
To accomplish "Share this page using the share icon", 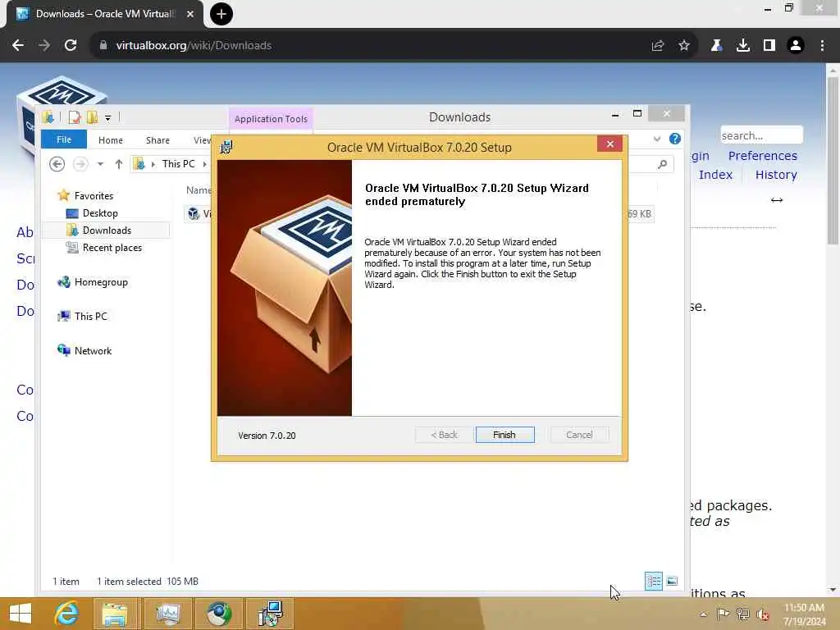I will [658, 46].
